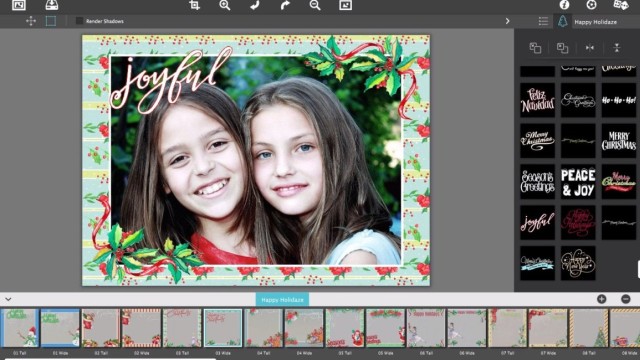The image size is (640, 360).
Task: Open the list view icon tab
Action: (543, 21)
